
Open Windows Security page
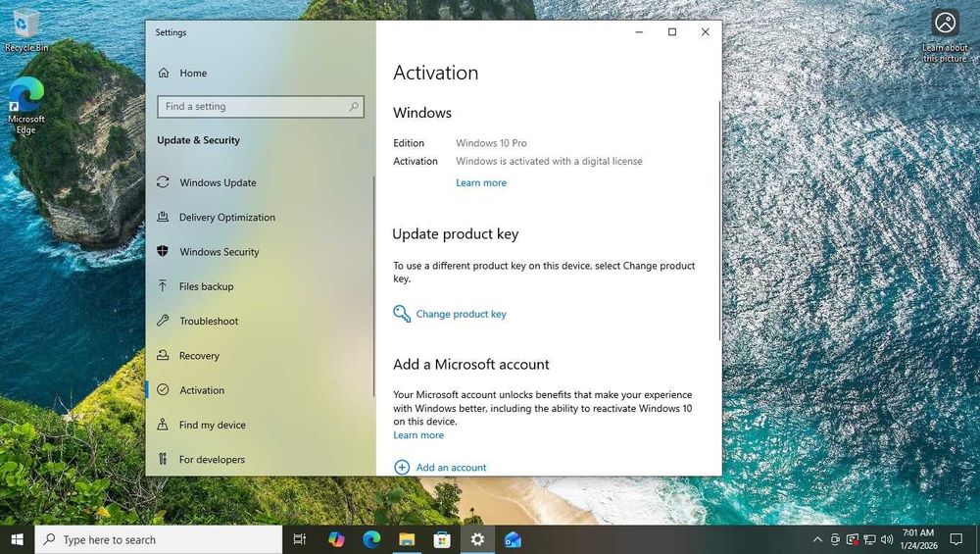pos(219,252)
